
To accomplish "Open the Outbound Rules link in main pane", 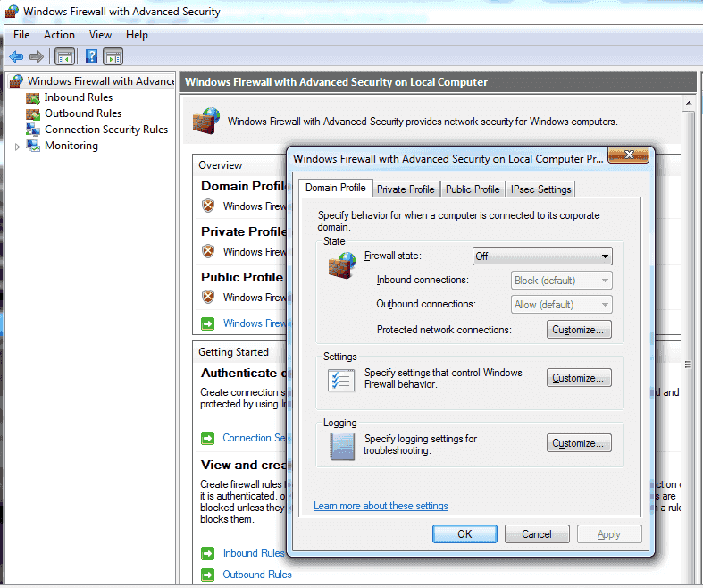I will pyautogui.click(x=257, y=575).
